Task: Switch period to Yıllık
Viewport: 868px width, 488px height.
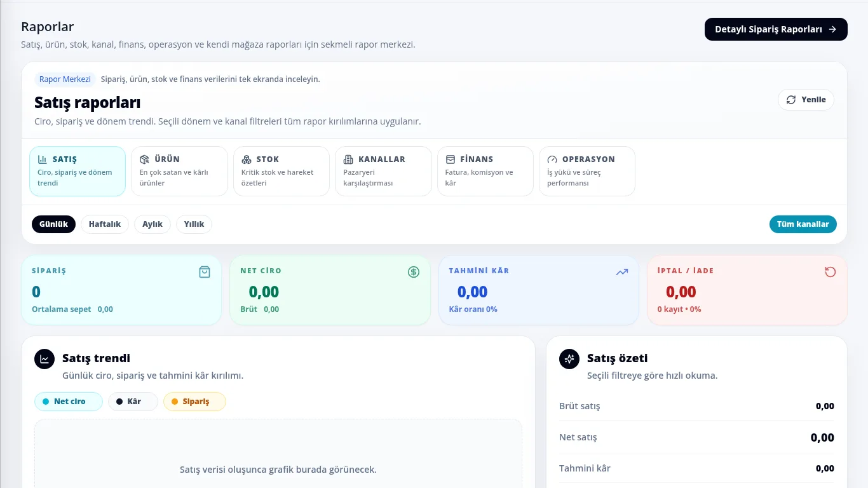Action: 194,224
